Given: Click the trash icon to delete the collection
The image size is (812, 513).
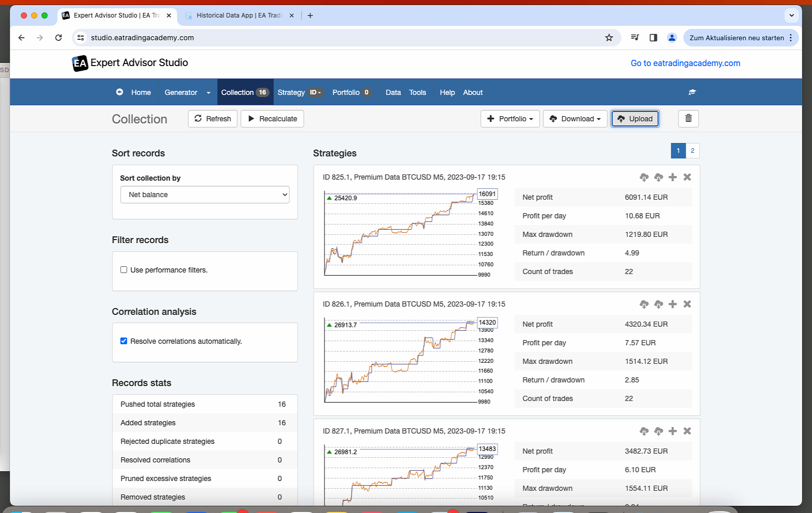Looking at the screenshot, I should 688,119.
